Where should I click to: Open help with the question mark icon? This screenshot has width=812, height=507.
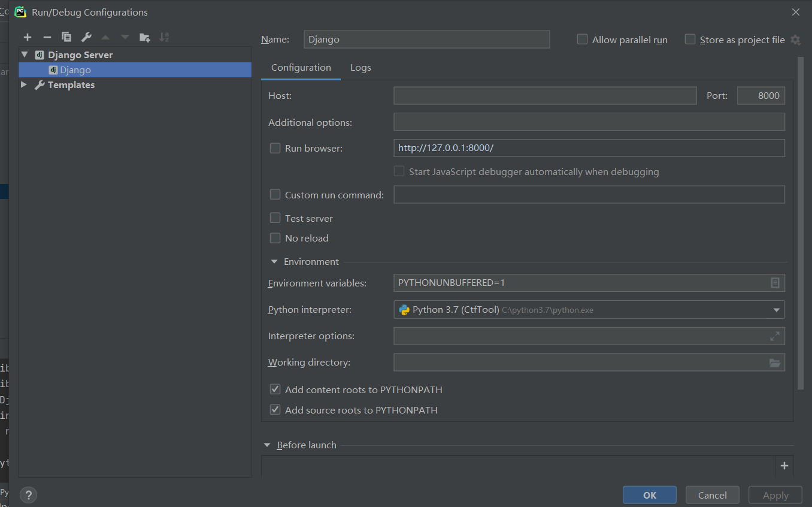28,495
